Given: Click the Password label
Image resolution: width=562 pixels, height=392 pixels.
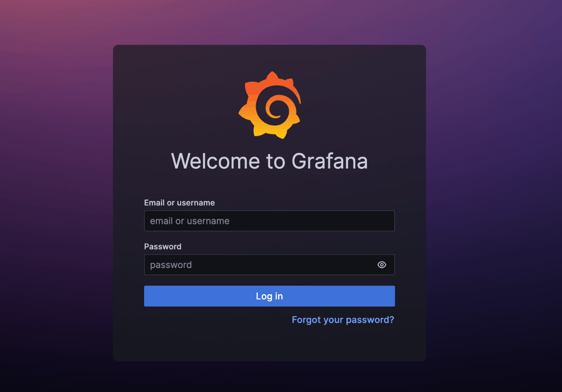Looking at the screenshot, I should pyautogui.click(x=163, y=246).
